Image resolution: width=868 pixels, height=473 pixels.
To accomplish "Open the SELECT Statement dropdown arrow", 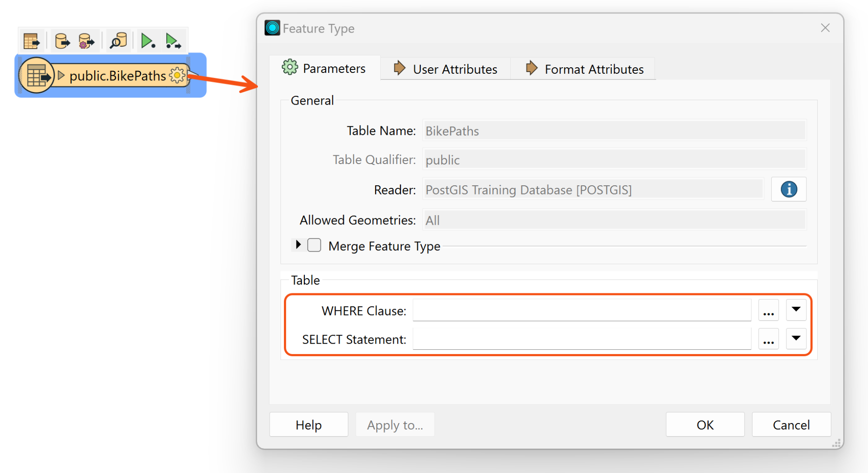I will click(x=795, y=338).
